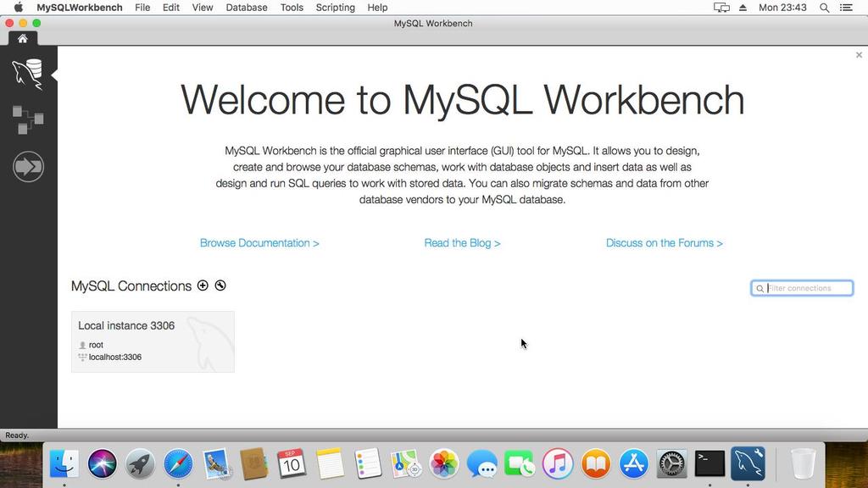
Task: Open the Read the Blog link
Action: tap(462, 243)
